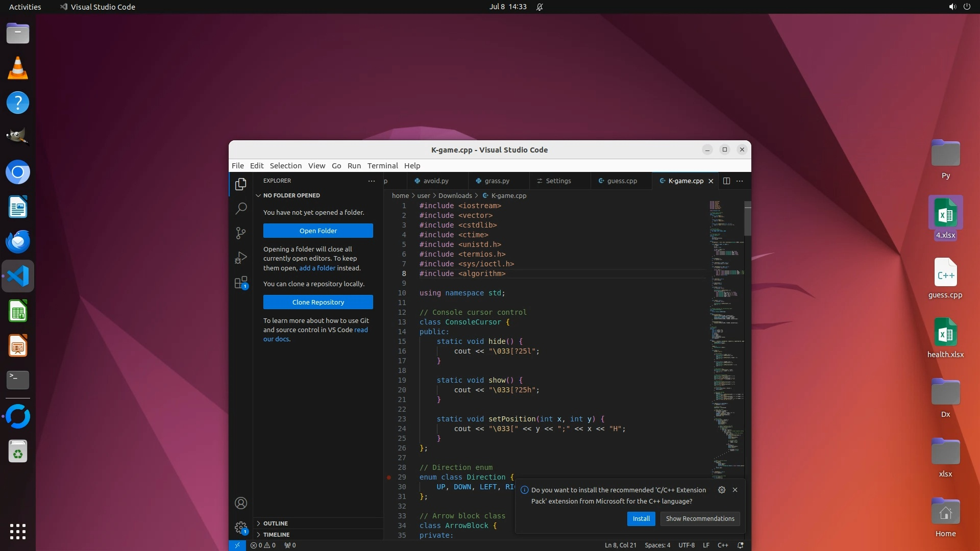Image resolution: width=980 pixels, height=551 pixels.
Task: Open the Terminal menu
Action: point(382,166)
